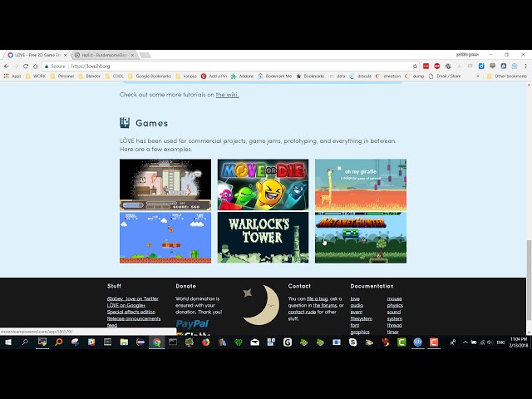
Task: Open the taskbar clock and date
Action: point(519,342)
